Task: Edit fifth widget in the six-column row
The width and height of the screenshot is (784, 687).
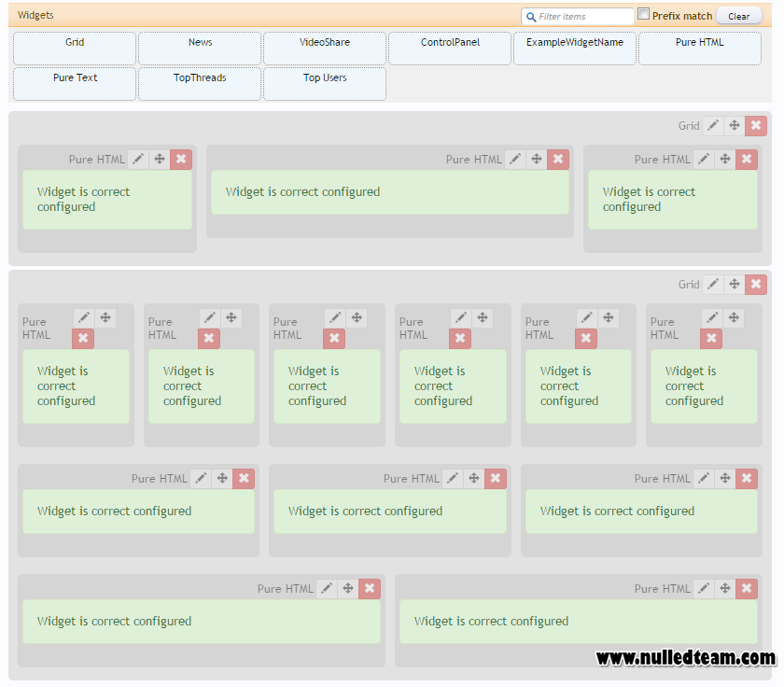Action: coord(587,317)
